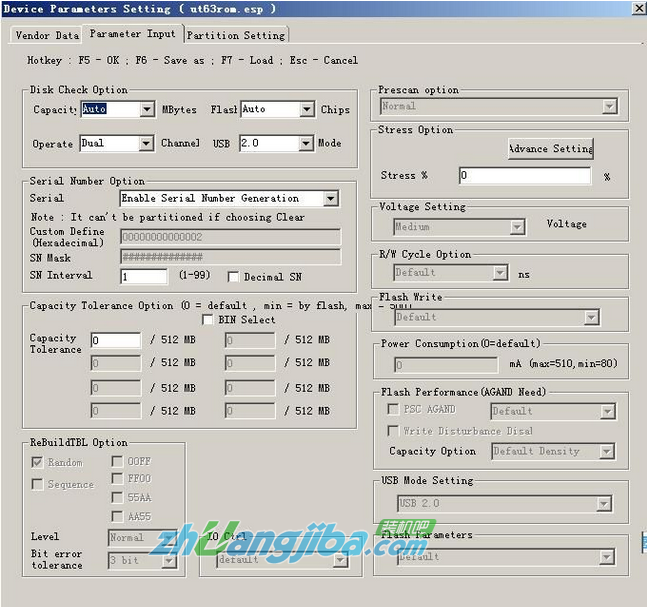Check the Sequence option in ReBuildTBL
This screenshot has width=647, height=607.
point(38,485)
